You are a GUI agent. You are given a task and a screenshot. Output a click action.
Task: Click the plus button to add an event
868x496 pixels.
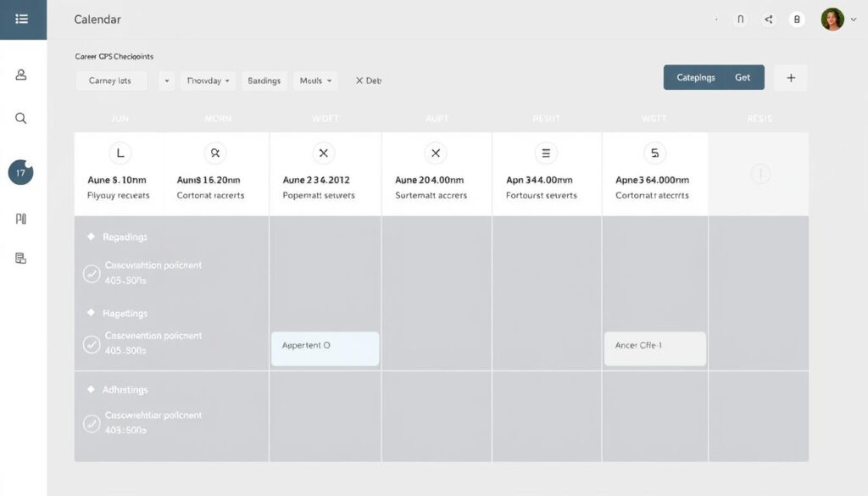(790, 77)
